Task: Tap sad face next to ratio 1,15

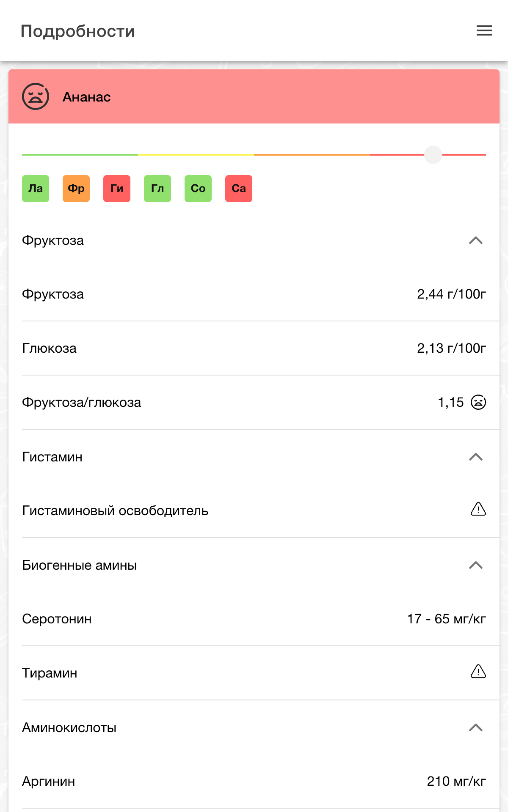Action: [x=478, y=402]
